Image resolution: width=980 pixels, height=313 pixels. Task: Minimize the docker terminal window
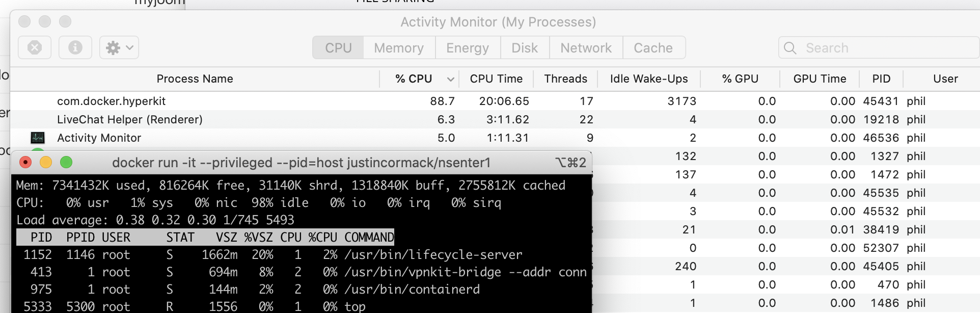tap(46, 162)
